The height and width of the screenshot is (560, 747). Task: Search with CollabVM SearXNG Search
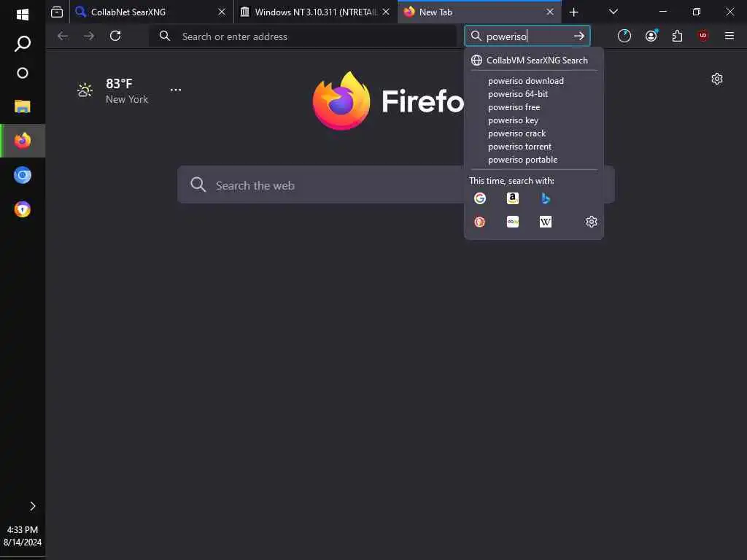pyautogui.click(x=533, y=60)
